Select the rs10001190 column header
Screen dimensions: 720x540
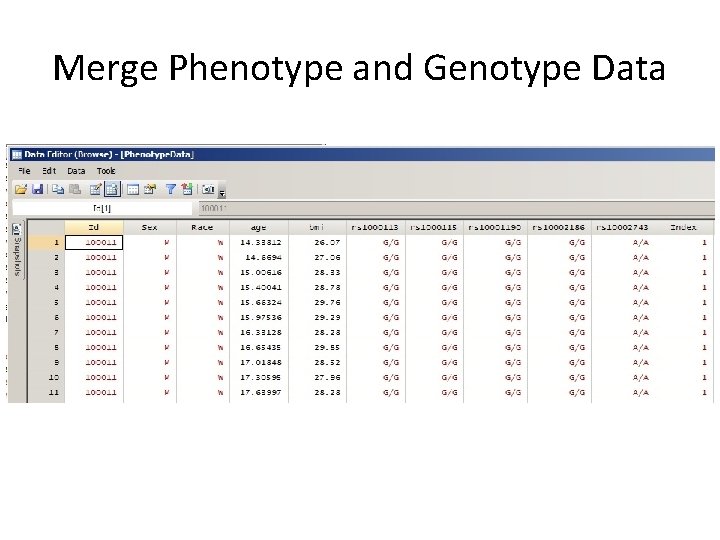pos(495,227)
